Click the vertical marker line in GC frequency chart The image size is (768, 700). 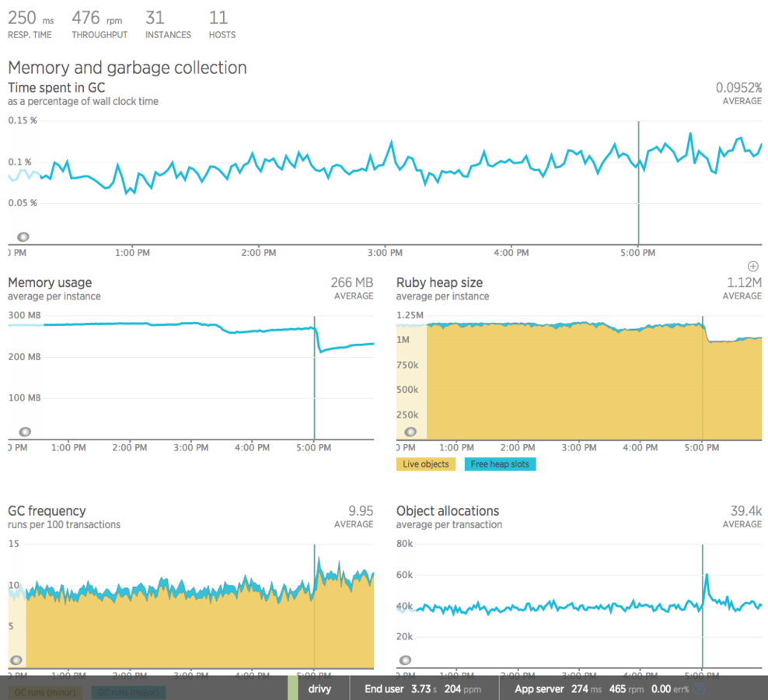pyautogui.click(x=315, y=606)
